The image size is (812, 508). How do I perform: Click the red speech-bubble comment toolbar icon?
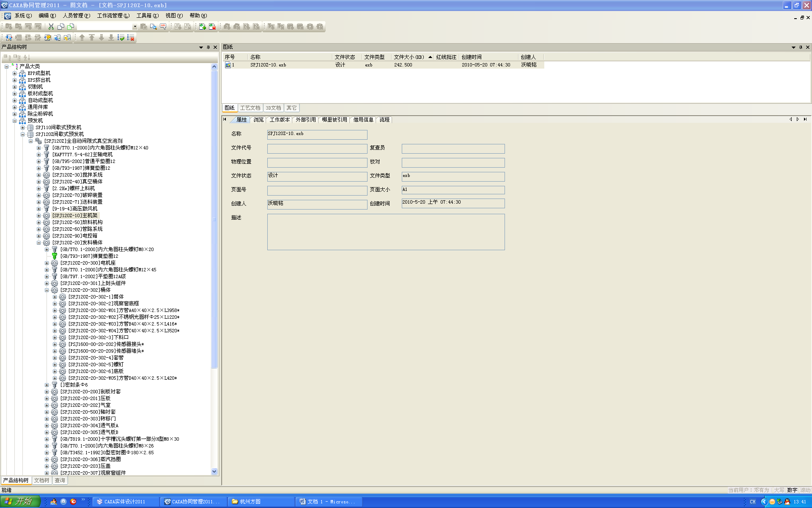click(x=163, y=26)
